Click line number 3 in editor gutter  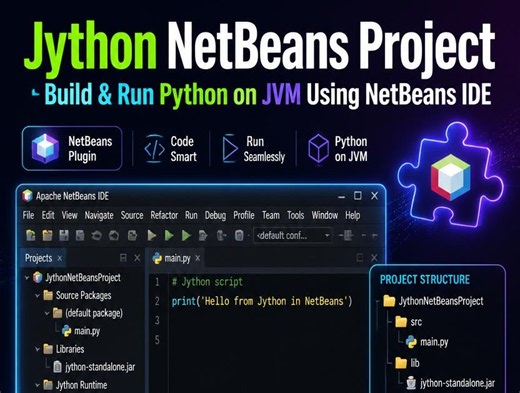[157, 321]
